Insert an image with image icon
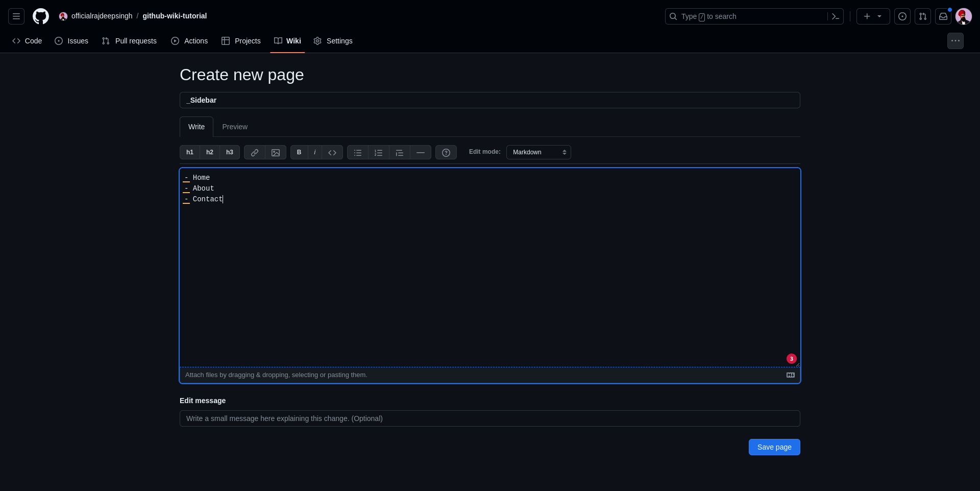 click(276, 152)
